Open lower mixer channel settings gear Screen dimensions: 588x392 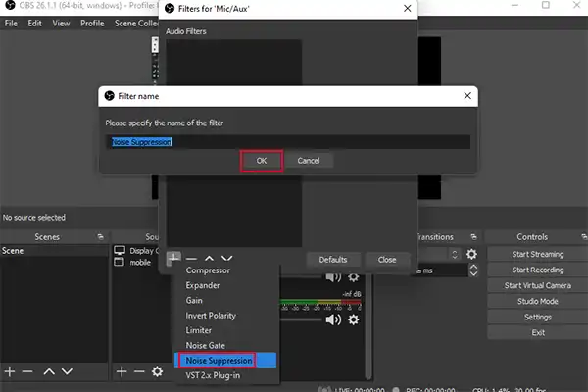(x=353, y=319)
